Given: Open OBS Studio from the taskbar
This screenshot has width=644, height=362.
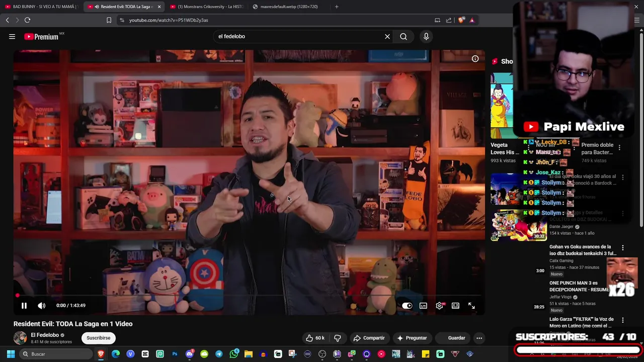Looking at the screenshot, I should pyautogui.click(x=322, y=354).
